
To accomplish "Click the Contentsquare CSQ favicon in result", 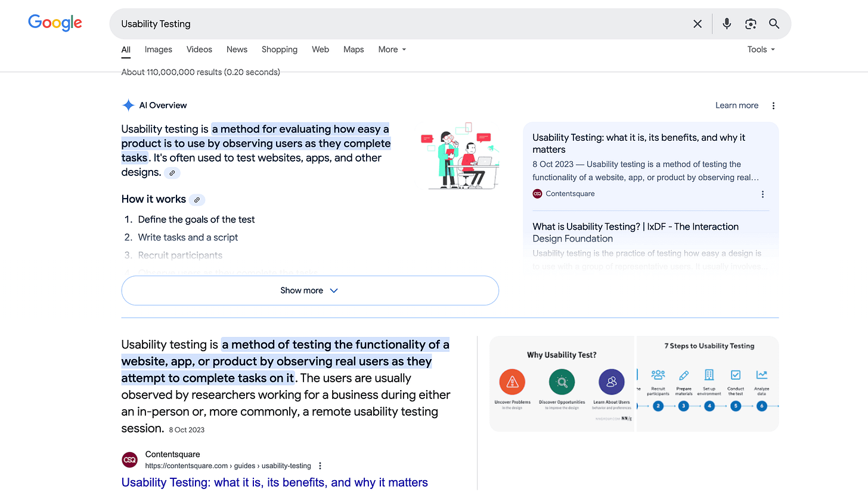I will (x=129, y=460).
